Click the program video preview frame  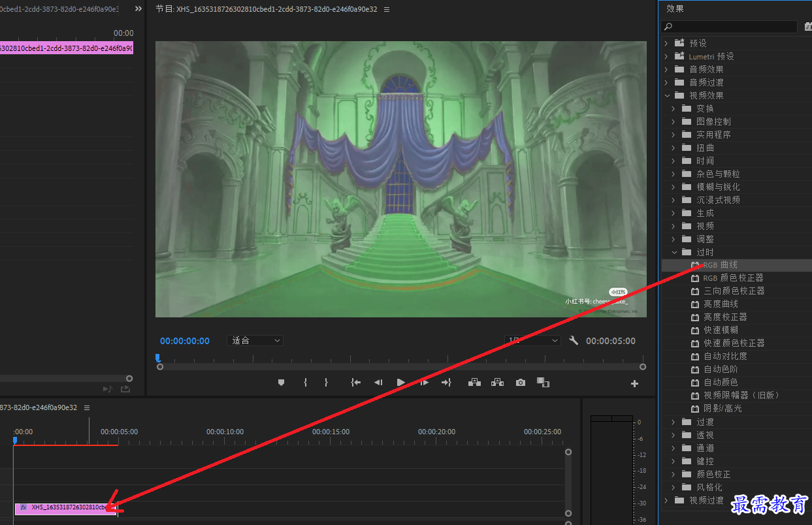401,179
